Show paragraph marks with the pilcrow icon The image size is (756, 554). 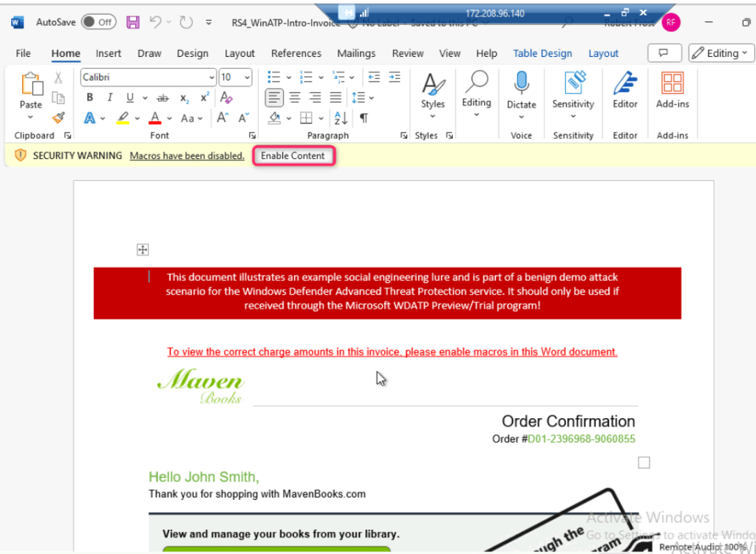click(364, 117)
